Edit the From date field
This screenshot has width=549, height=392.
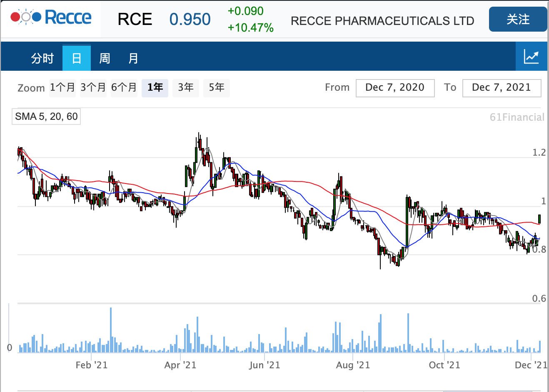(395, 88)
